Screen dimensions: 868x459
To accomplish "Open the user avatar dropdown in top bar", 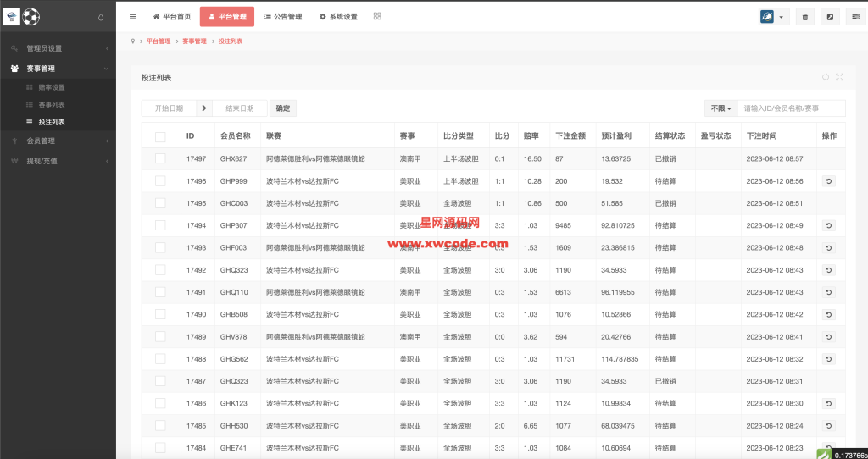I will pyautogui.click(x=775, y=17).
